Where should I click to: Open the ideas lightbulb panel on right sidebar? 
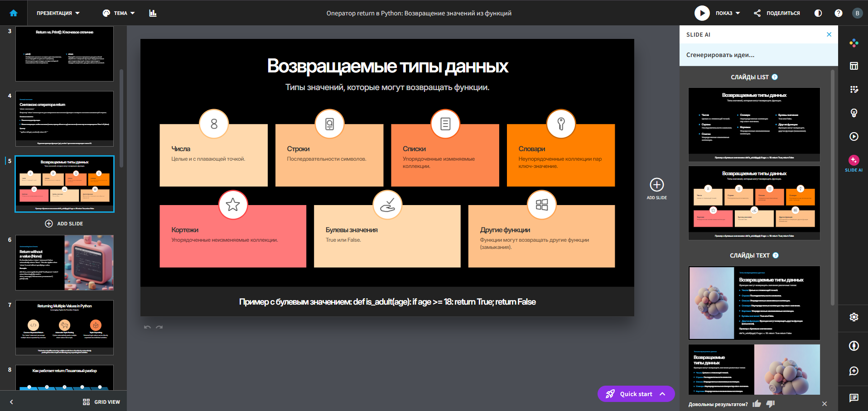click(854, 113)
